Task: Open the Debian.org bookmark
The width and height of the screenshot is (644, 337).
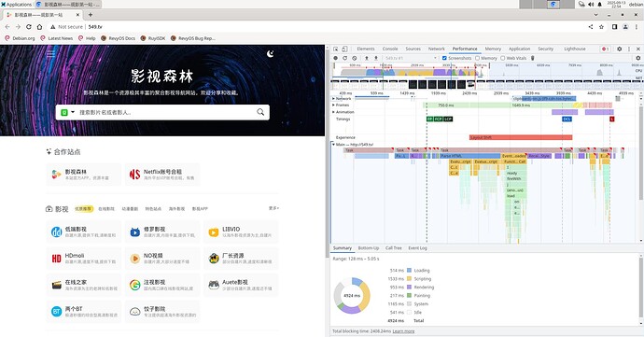Action: [x=20, y=38]
